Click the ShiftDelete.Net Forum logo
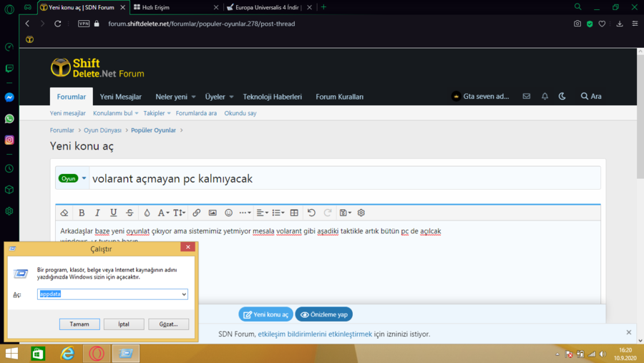This screenshot has width=644, height=363. pyautogui.click(x=97, y=68)
